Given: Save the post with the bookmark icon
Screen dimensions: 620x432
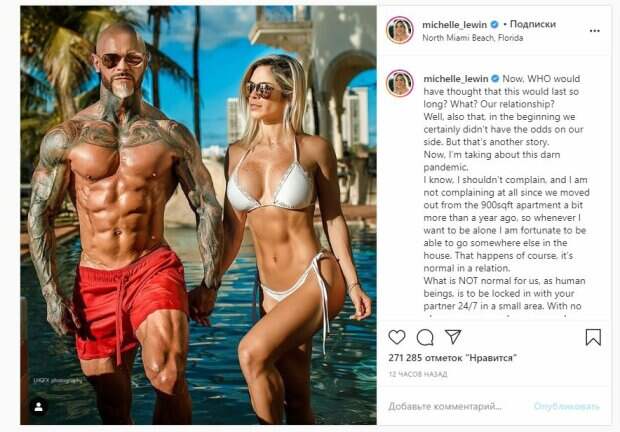Looking at the screenshot, I should (x=593, y=337).
